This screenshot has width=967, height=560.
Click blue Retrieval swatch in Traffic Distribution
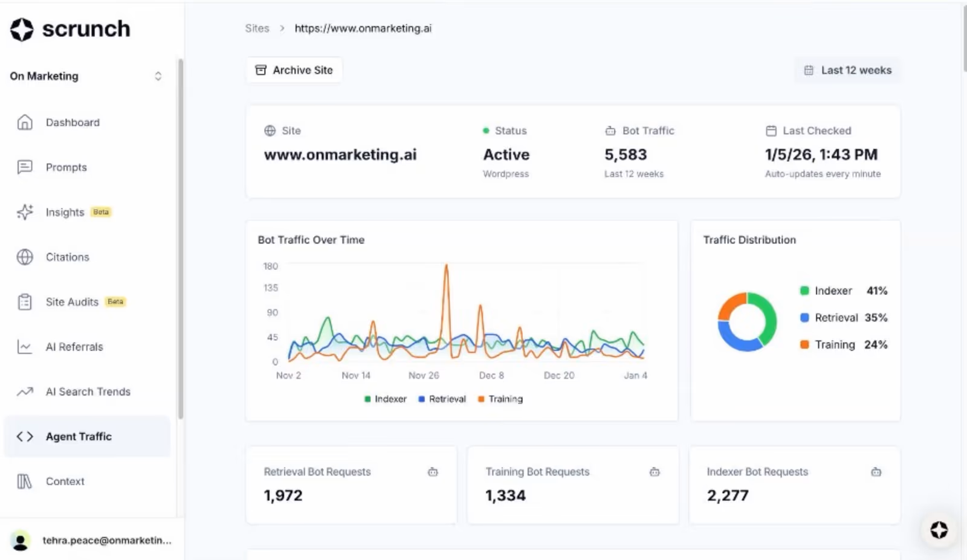[804, 318]
